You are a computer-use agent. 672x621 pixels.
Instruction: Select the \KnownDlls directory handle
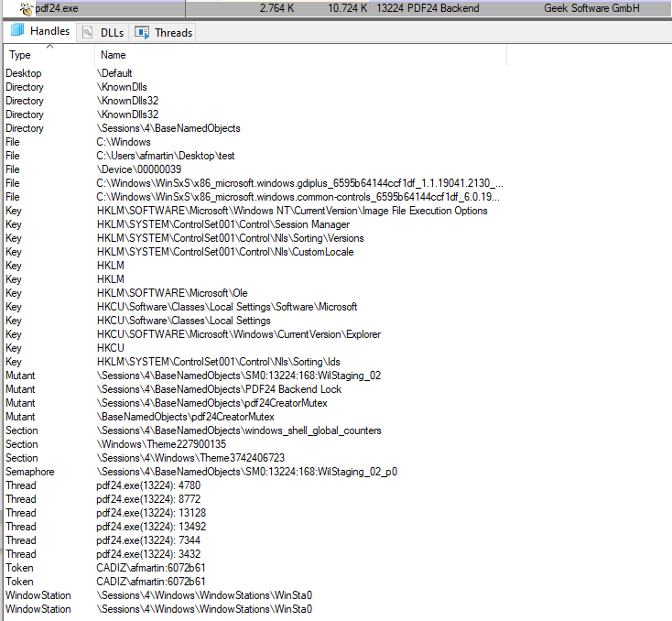click(x=122, y=87)
